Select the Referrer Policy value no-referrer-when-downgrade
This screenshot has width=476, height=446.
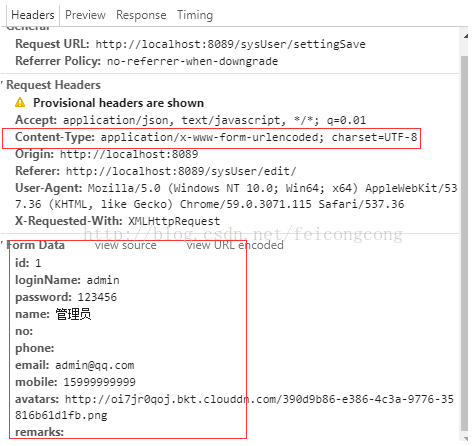(192, 61)
